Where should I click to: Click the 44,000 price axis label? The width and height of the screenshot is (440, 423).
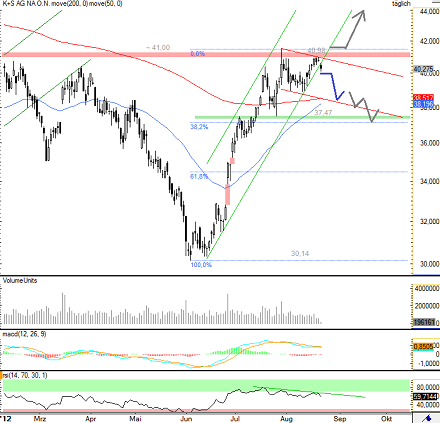tap(430, 12)
